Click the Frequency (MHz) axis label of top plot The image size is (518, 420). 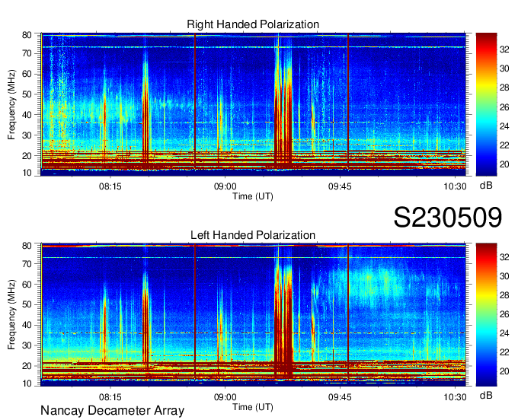pos(11,104)
